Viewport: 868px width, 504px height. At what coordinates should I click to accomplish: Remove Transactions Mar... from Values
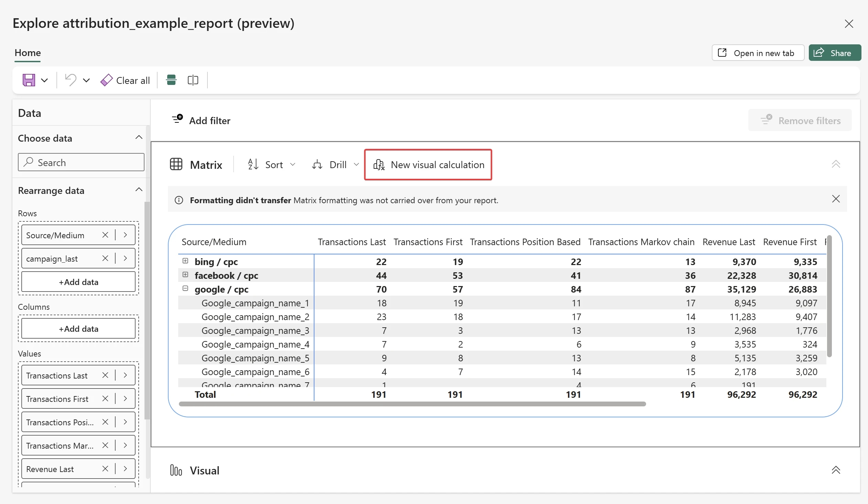(105, 446)
